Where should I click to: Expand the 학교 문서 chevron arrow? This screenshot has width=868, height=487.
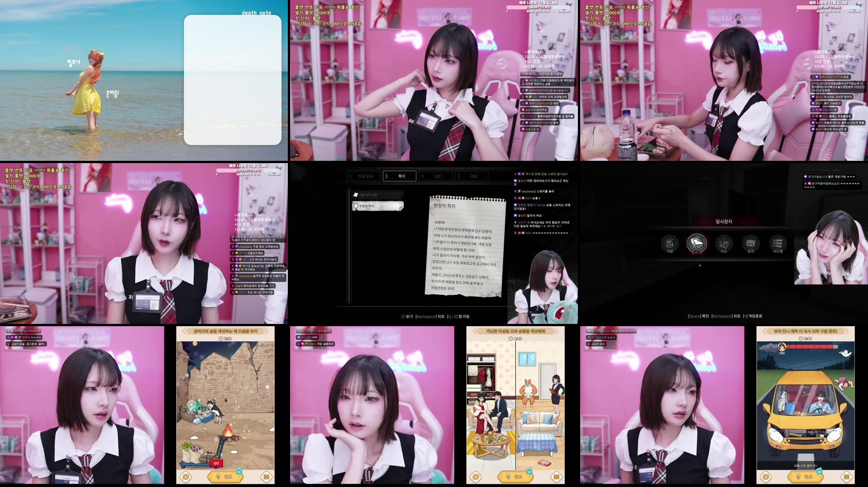pyautogui.click(x=349, y=176)
